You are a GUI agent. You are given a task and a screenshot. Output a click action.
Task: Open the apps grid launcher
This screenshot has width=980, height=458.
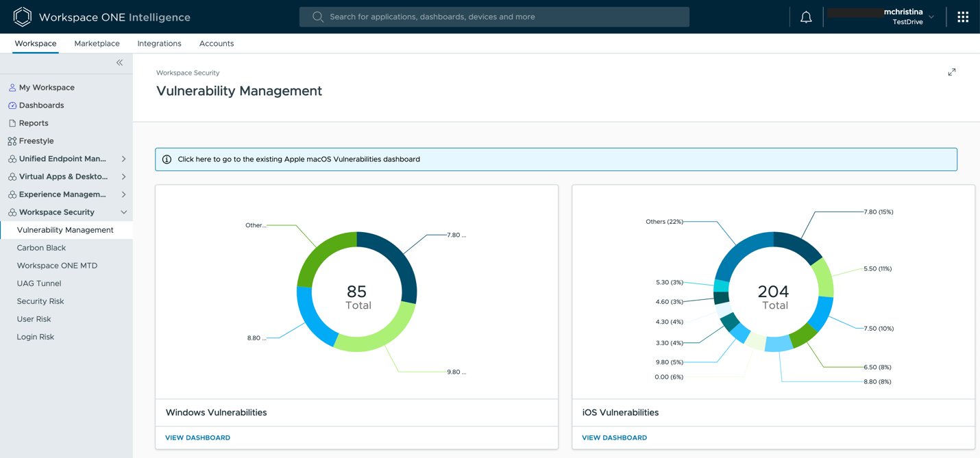pyautogui.click(x=963, y=17)
